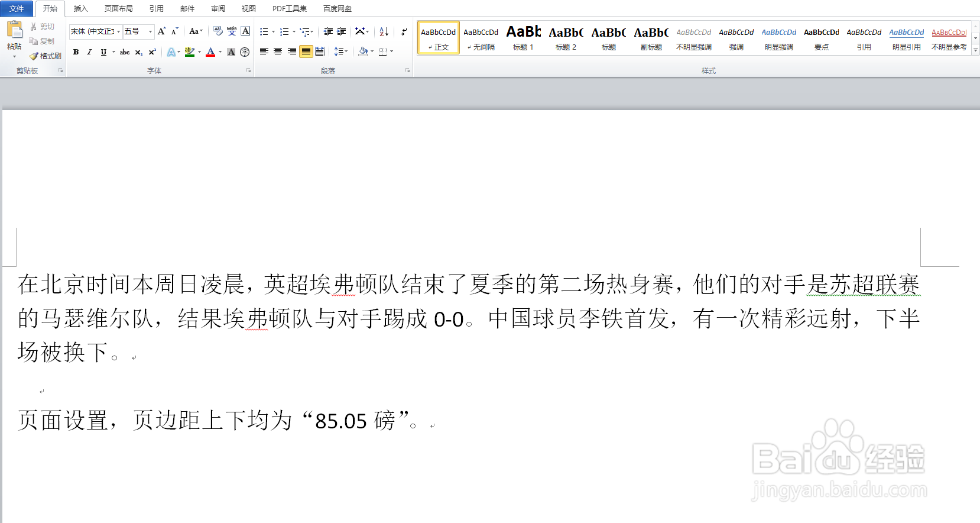Apply the 副标题 style

651,38
